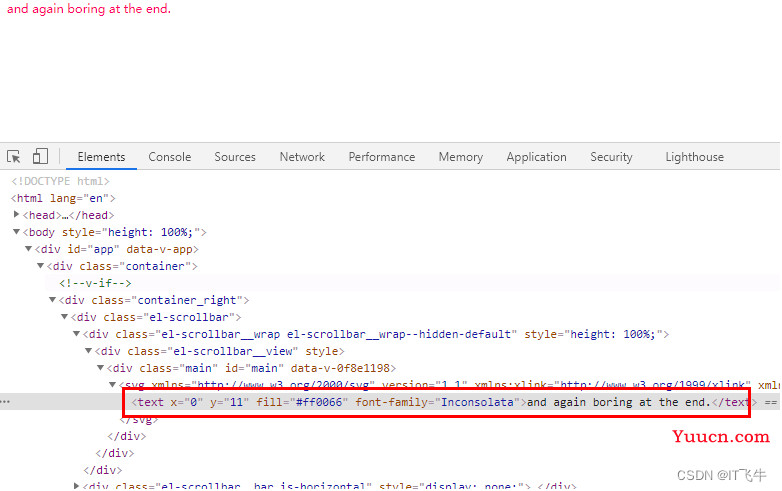Collapse the div id="app" node
Screen dimensions: 782x491
[29, 249]
